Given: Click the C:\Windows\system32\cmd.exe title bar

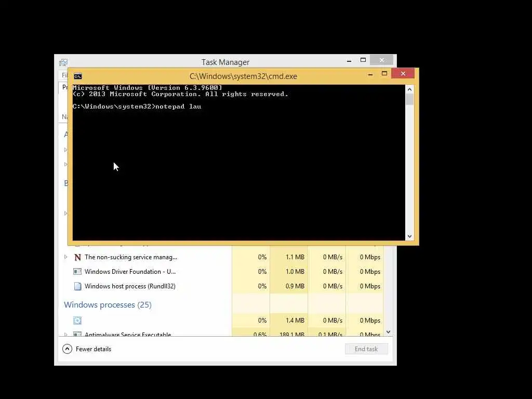Looking at the screenshot, I should (243, 76).
